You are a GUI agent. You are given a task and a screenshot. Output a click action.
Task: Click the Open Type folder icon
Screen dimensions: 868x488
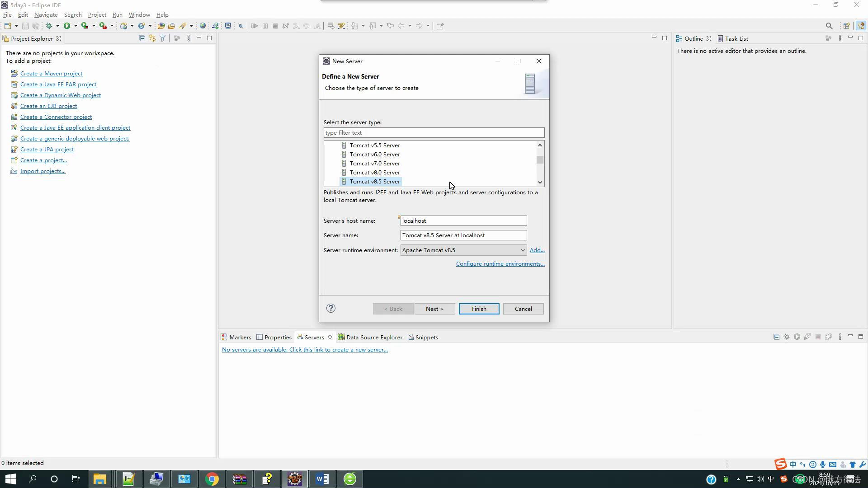(161, 26)
